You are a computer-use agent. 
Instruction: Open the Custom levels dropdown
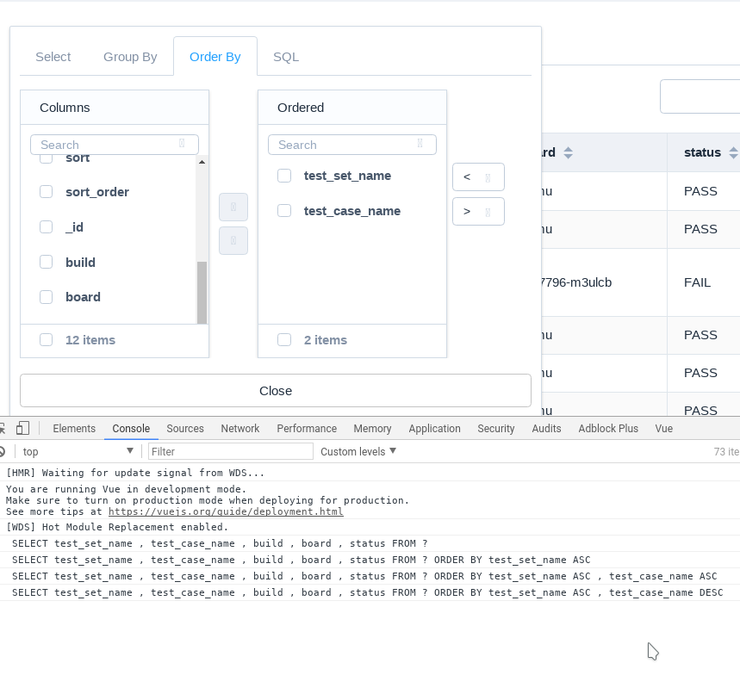[357, 450]
